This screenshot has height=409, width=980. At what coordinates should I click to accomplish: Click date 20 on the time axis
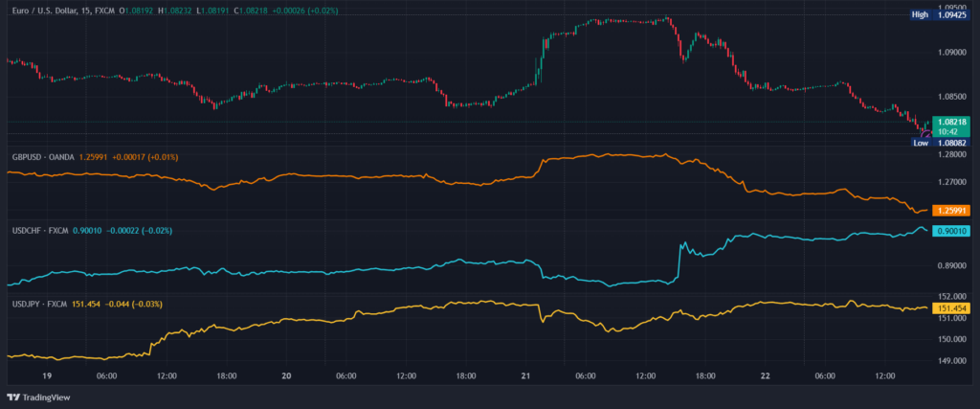(285, 376)
